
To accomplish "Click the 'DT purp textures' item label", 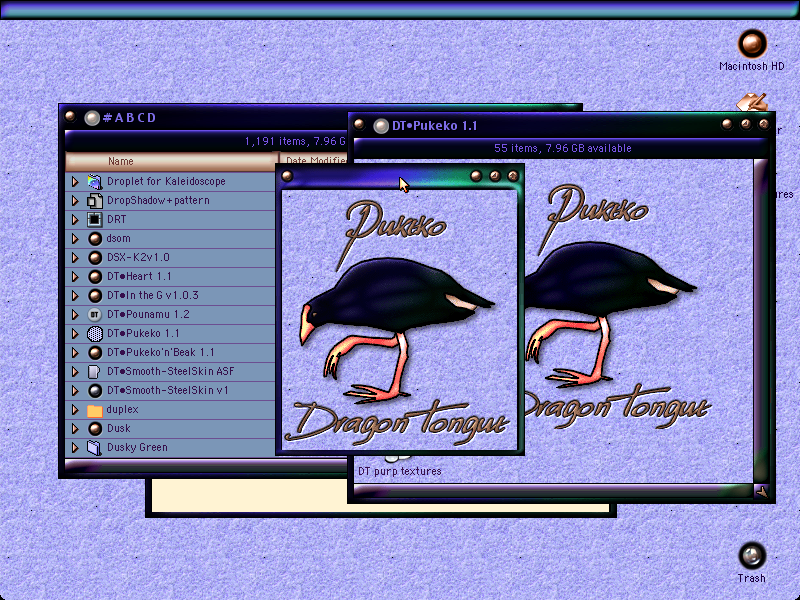I will click(400, 471).
